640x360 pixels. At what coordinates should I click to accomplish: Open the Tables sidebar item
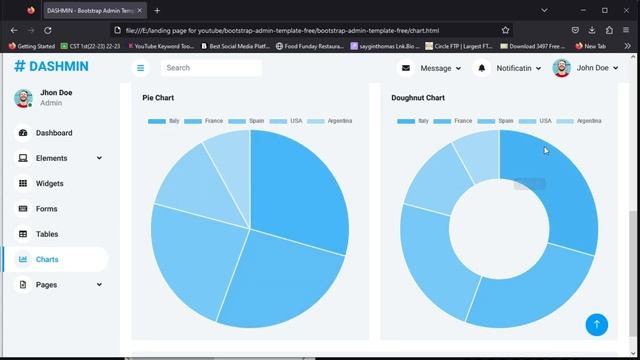click(55, 234)
